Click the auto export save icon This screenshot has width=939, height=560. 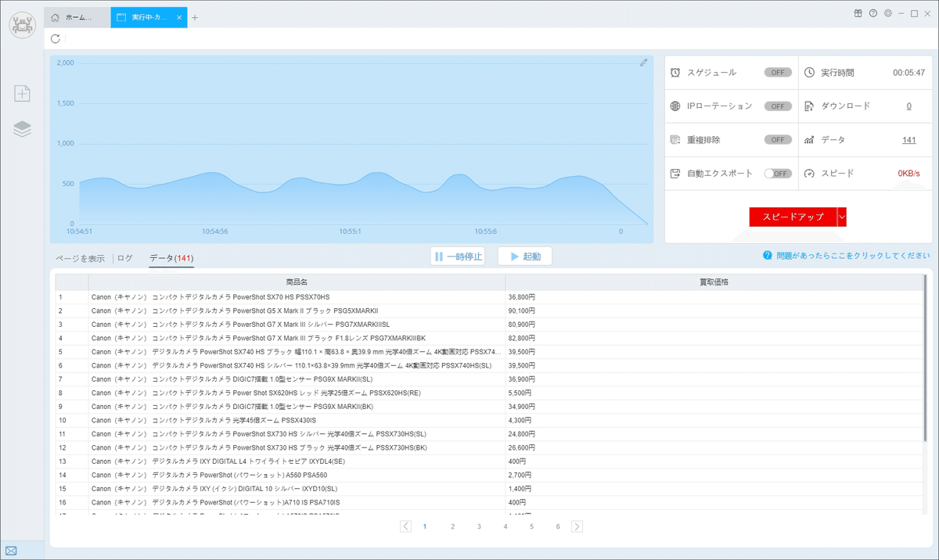(675, 173)
